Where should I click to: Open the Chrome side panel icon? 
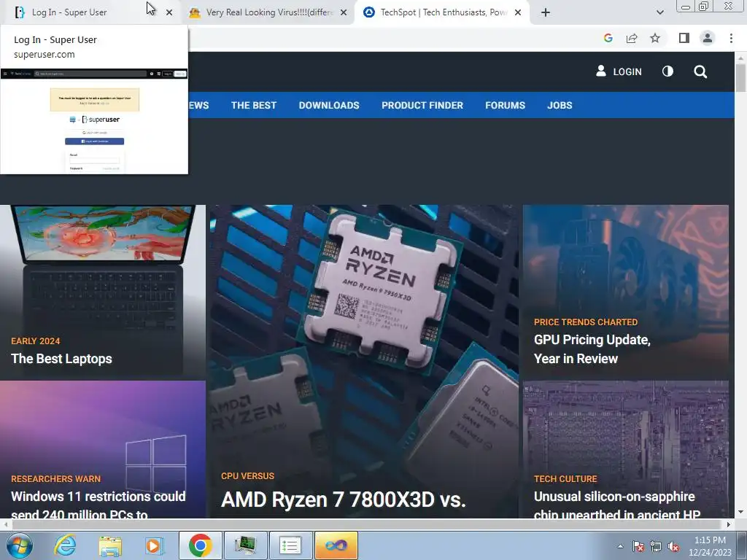[684, 38]
